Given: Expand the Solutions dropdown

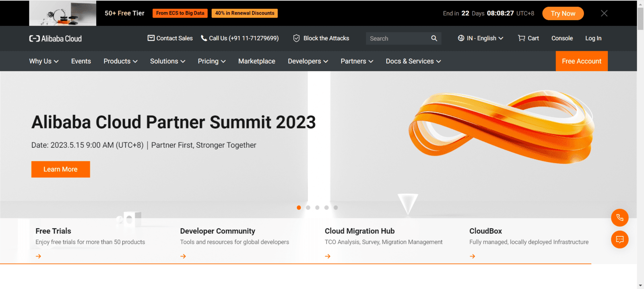Looking at the screenshot, I should coord(167,61).
